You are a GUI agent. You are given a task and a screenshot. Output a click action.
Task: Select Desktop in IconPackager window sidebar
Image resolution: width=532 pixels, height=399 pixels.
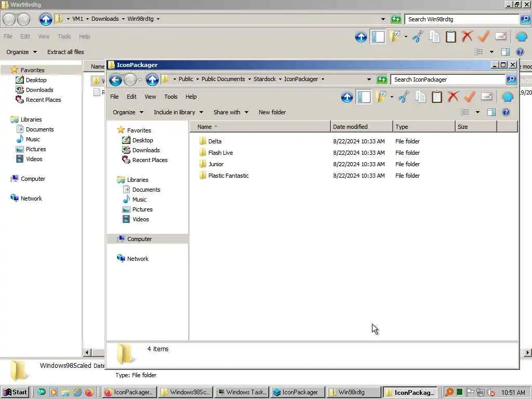(x=142, y=140)
